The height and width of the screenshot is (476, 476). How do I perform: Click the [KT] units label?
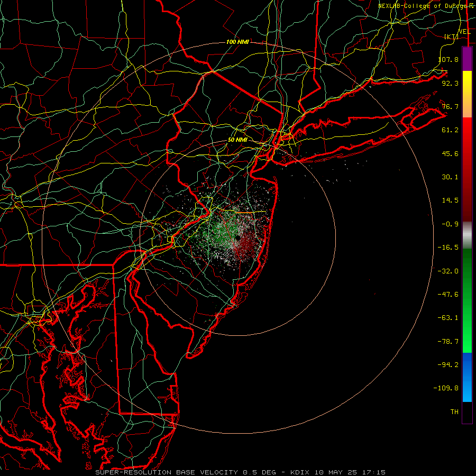point(451,36)
